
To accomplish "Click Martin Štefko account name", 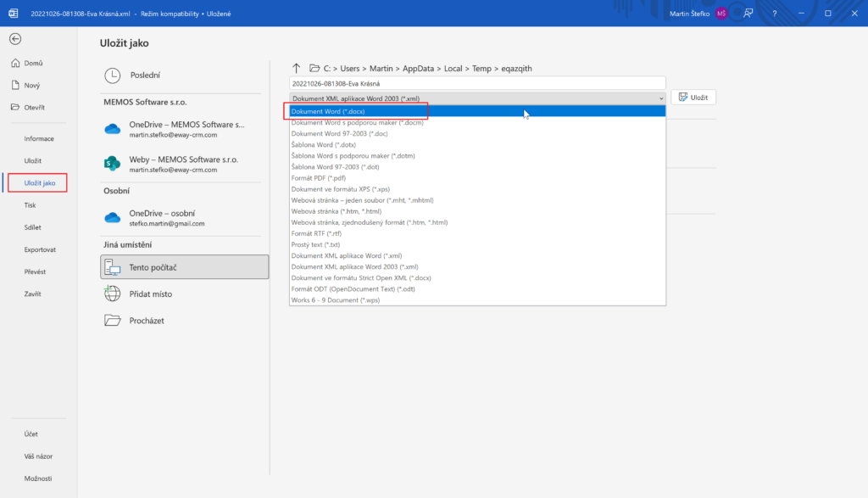I will [689, 14].
